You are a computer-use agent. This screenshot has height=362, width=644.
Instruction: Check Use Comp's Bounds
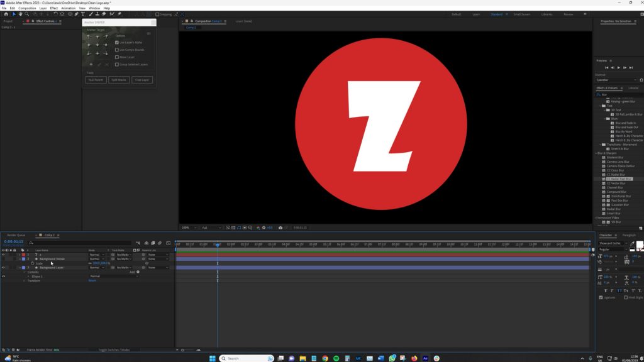pyautogui.click(x=116, y=50)
